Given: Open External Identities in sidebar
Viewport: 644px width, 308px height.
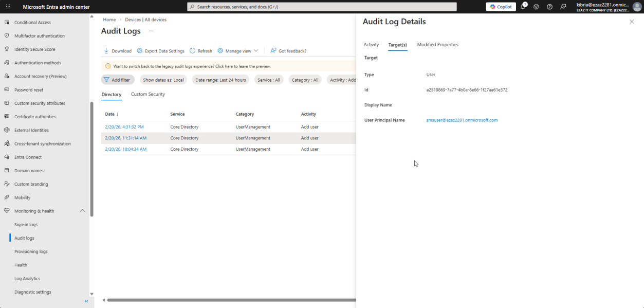Looking at the screenshot, I should pyautogui.click(x=31, y=130).
